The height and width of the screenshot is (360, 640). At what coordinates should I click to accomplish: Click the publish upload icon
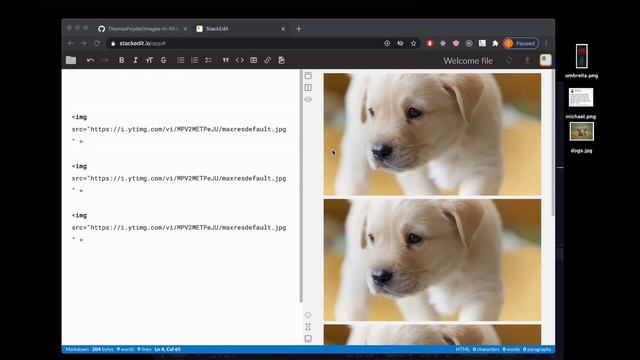pos(527,60)
